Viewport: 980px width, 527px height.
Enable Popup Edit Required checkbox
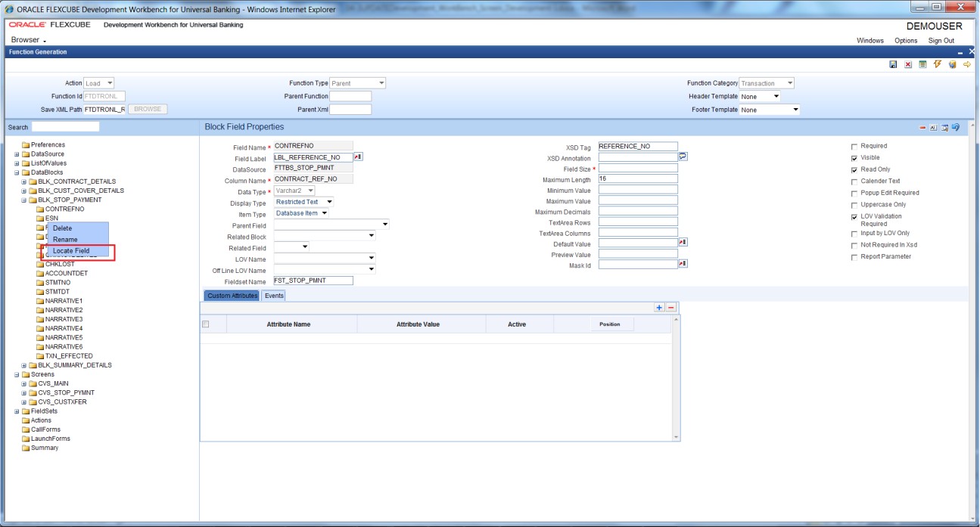pos(854,193)
